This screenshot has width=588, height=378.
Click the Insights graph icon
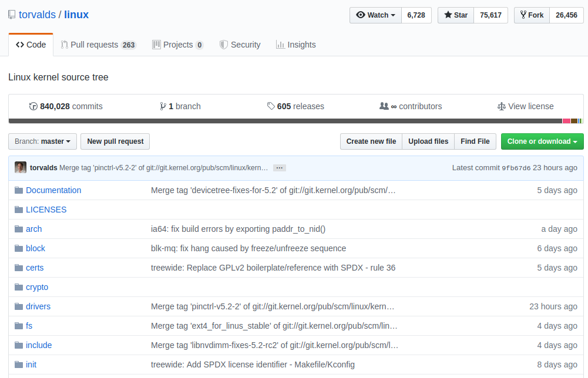(280, 45)
